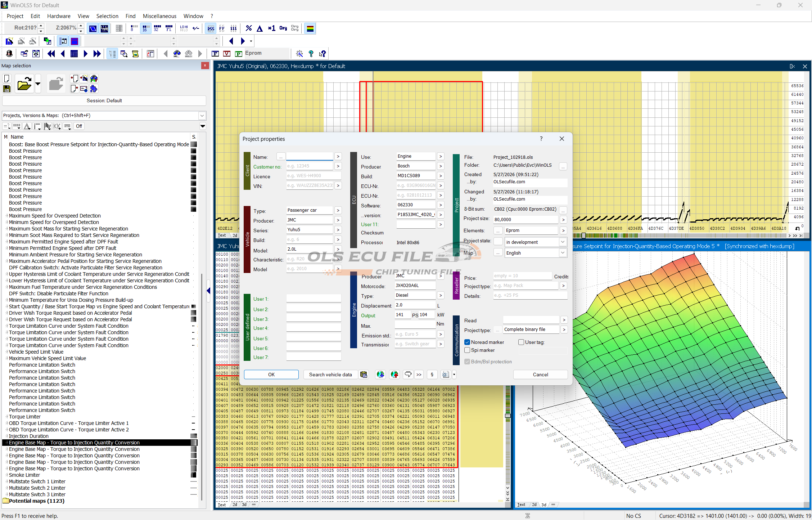Enable the Spi marker checkbox

(467, 350)
